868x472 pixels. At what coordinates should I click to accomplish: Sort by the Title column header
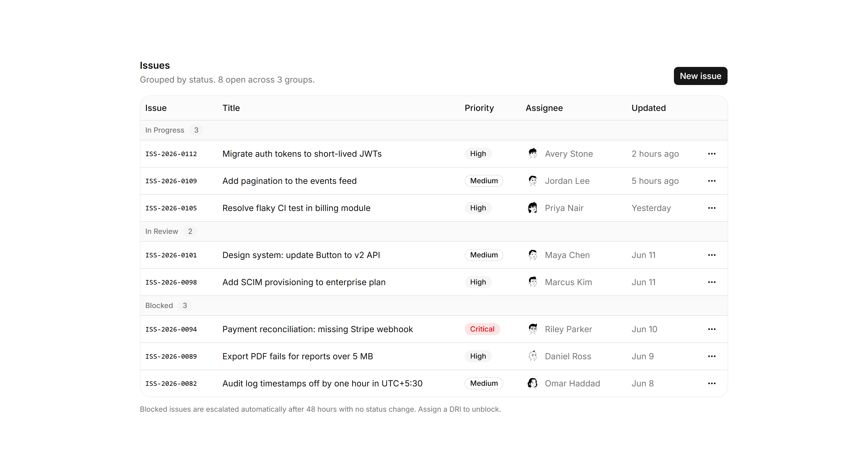(x=231, y=108)
